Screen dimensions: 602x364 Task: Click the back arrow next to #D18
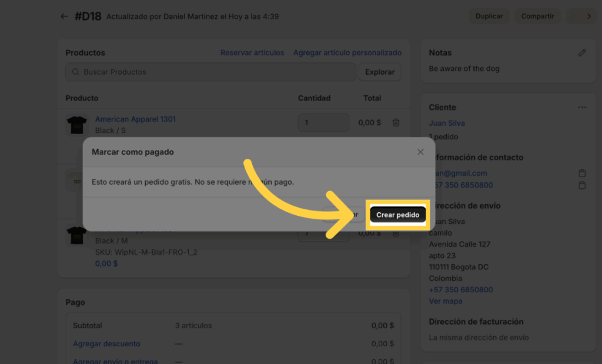(64, 16)
